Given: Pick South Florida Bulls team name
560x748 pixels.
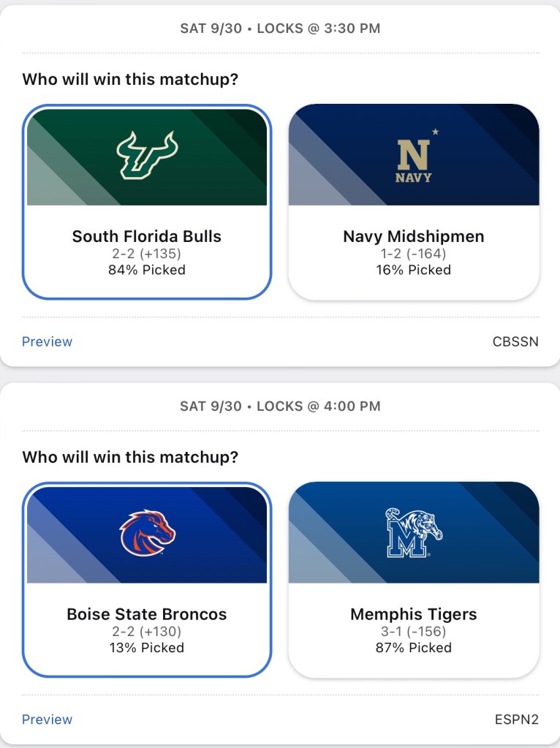Looking at the screenshot, I should tap(147, 236).
